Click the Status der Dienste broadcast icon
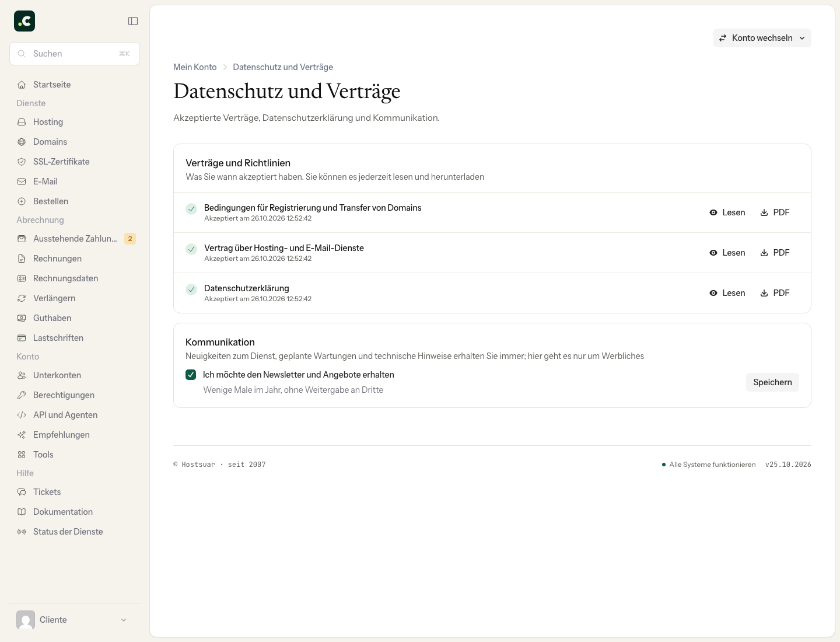This screenshot has height=642, width=840. pos(22,532)
